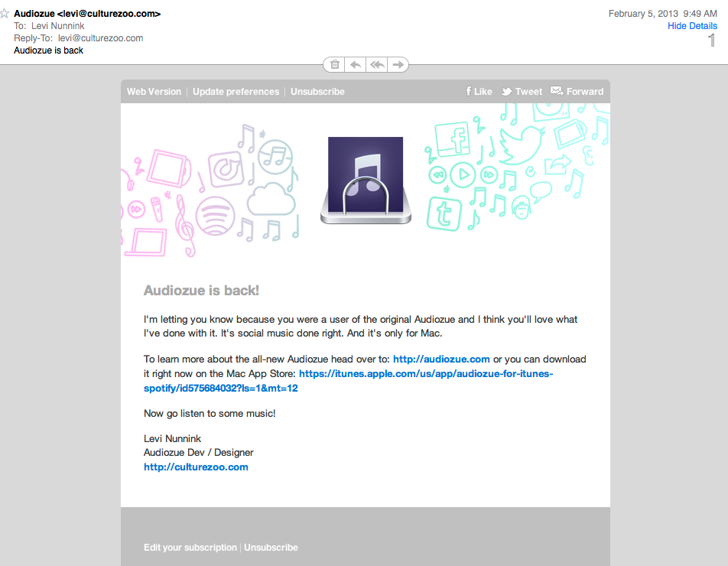Reply all using the double arrow icon
Screen dimensions: 728x566
[376, 64]
